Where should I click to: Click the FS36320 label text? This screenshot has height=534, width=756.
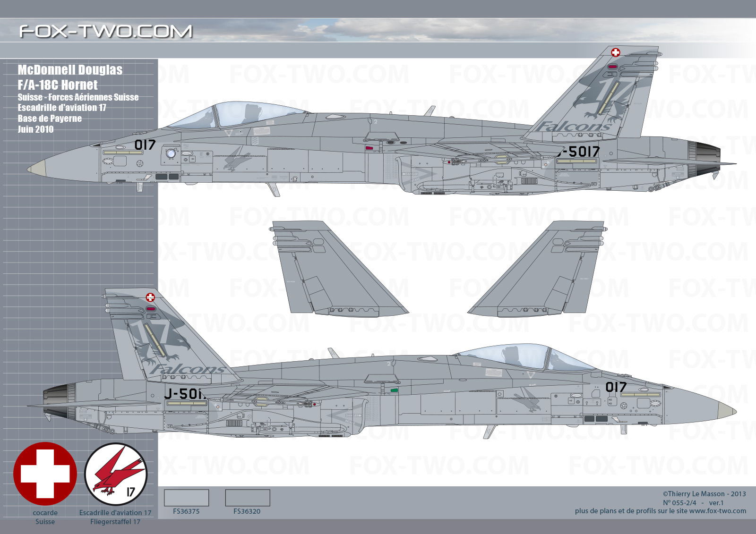pyautogui.click(x=247, y=511)
